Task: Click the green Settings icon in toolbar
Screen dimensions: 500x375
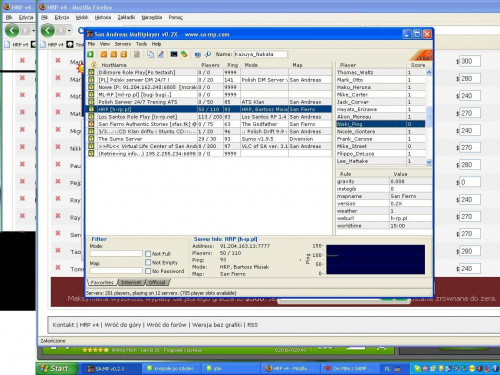Action: (184, 54)
